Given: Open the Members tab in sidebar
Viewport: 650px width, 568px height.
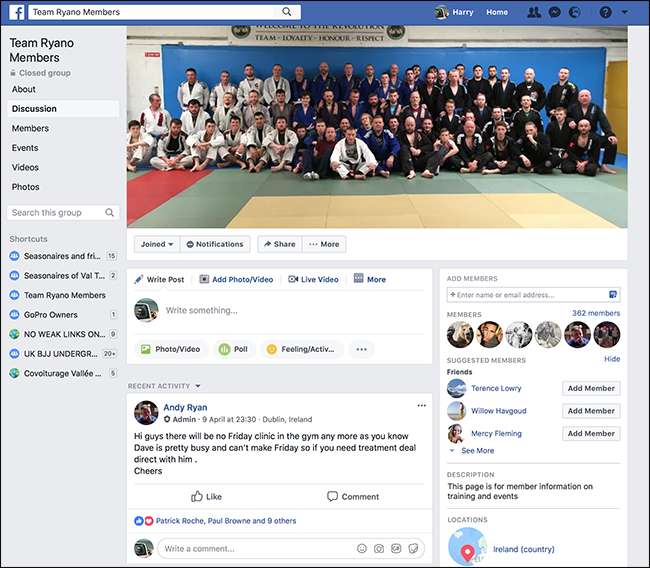Looking at the screenshot, I should click(30, 129).
